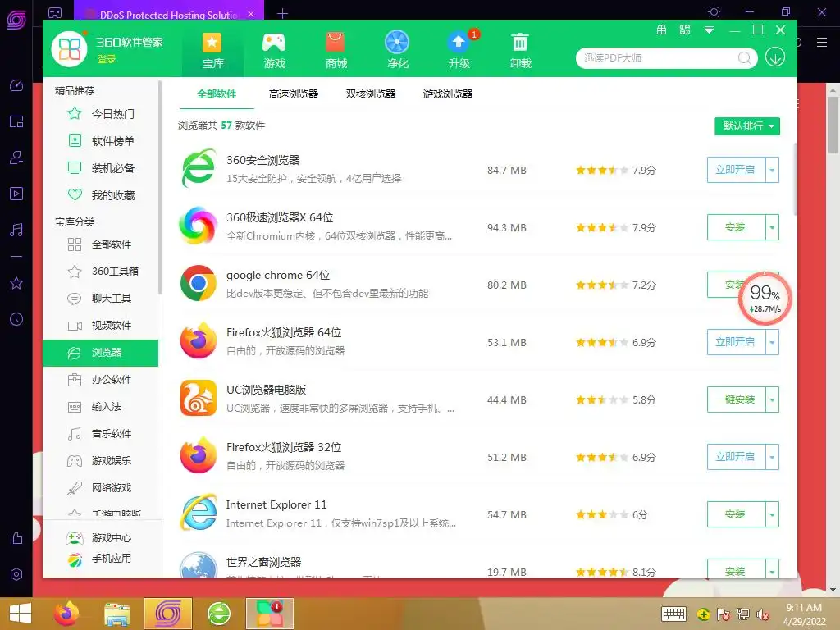Install 360极速浏览器X 64位
The width and height of the screenshot is (840, 630).
[736, 227]
